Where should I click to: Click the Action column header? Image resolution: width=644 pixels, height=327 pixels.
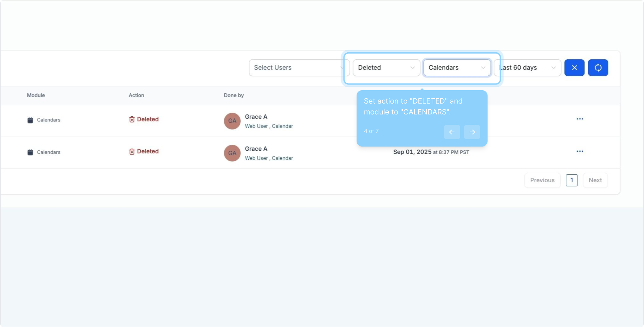pos(136,95)
